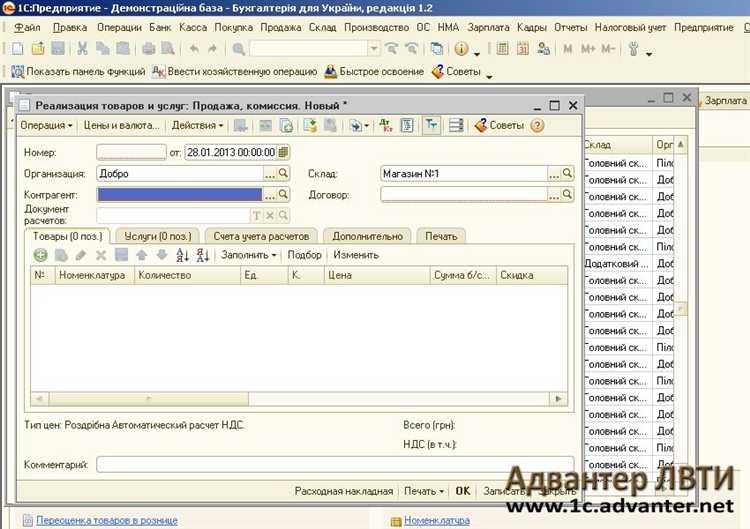Switch to the Счета учета расчетов tab
This screenshot has width=750, height=529.
coord(261,236)
